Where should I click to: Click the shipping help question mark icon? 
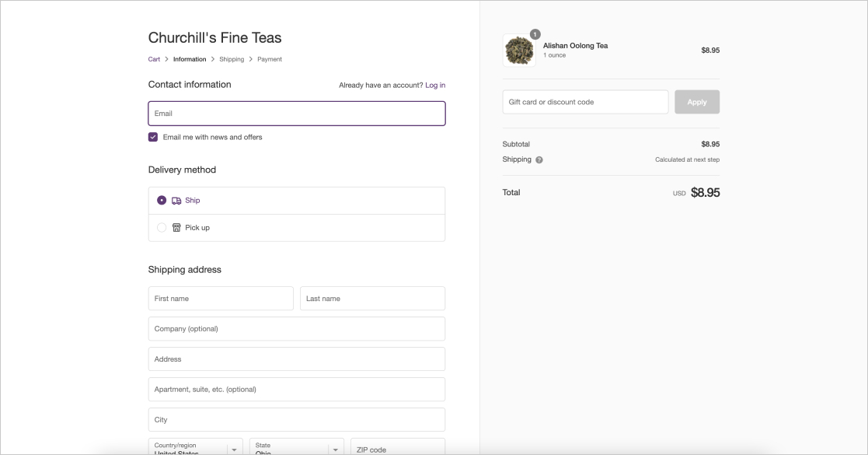click(x=539, y=159)
